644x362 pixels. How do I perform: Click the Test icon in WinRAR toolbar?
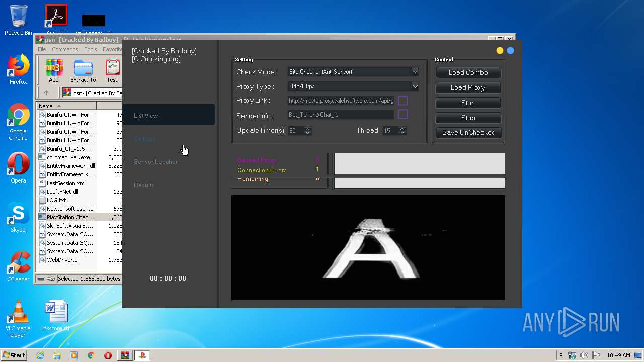[x=112, y=71]
